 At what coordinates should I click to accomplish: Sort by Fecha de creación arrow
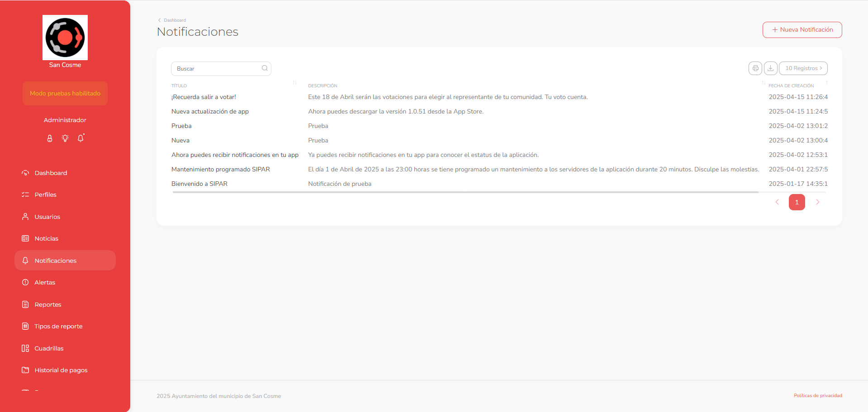(827, 83)
